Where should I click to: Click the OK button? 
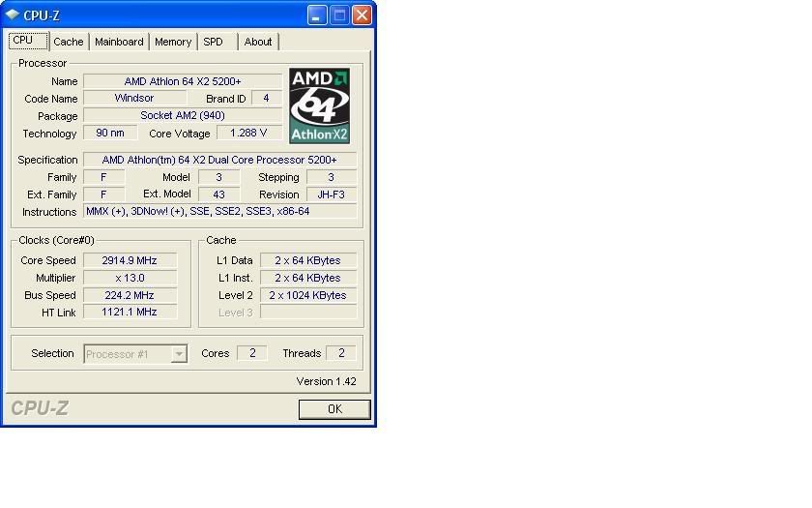pyautogui.click(x=334, y=409)
